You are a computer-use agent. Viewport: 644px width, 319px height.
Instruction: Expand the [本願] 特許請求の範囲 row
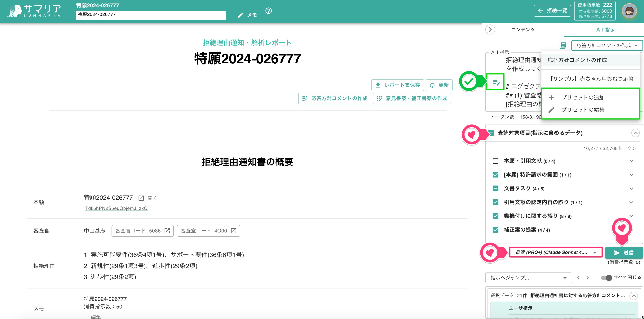pyautogui.click(x=631, y=175)
